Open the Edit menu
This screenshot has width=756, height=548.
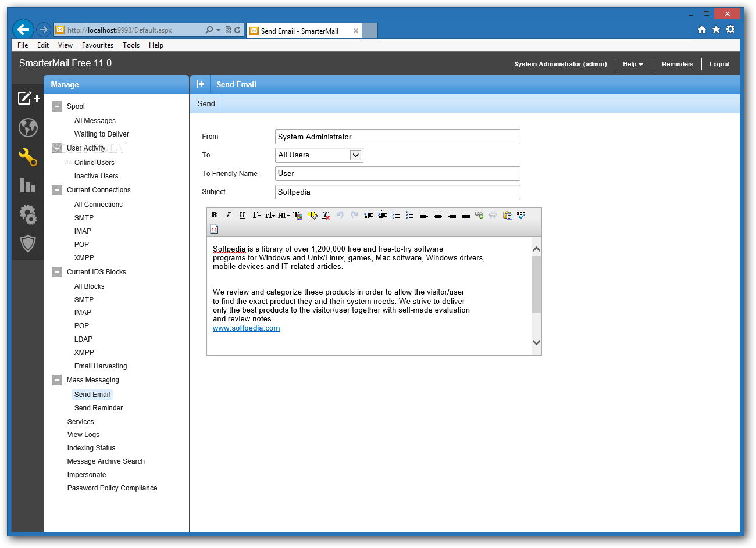click(43, 45)
